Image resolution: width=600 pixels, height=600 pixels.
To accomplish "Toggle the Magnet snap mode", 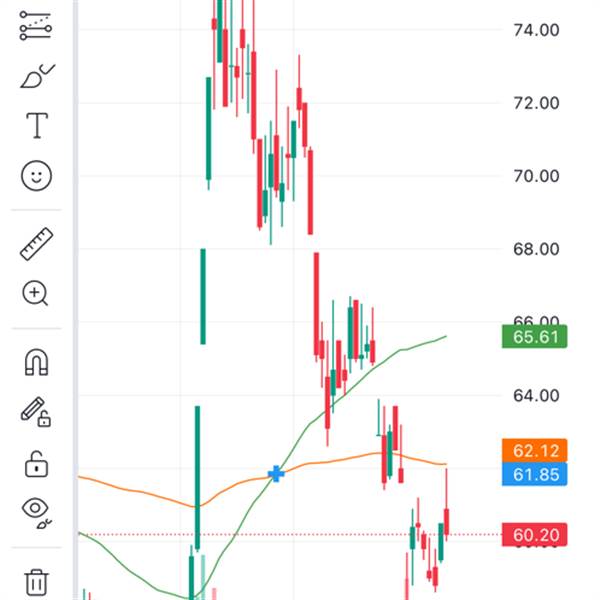I will tap(36, 362).
